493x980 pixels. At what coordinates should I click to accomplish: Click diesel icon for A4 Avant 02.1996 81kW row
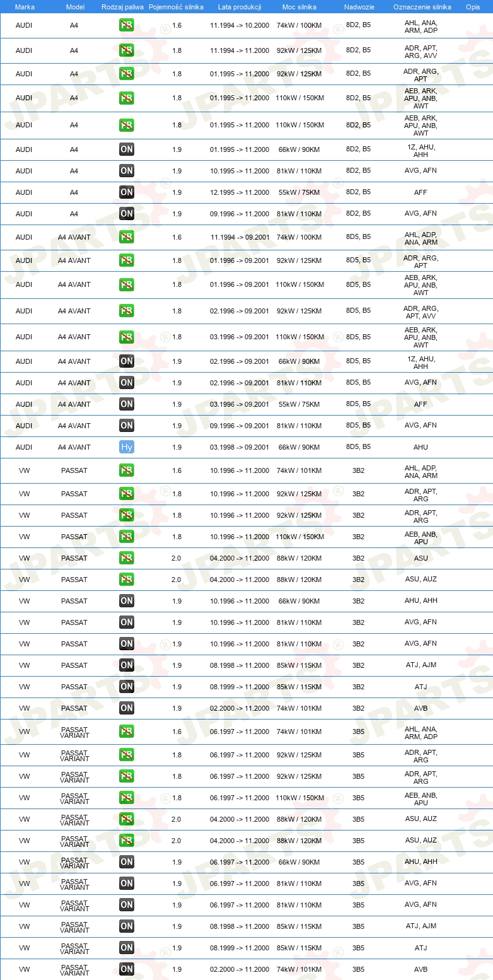[x=126, y=383]
